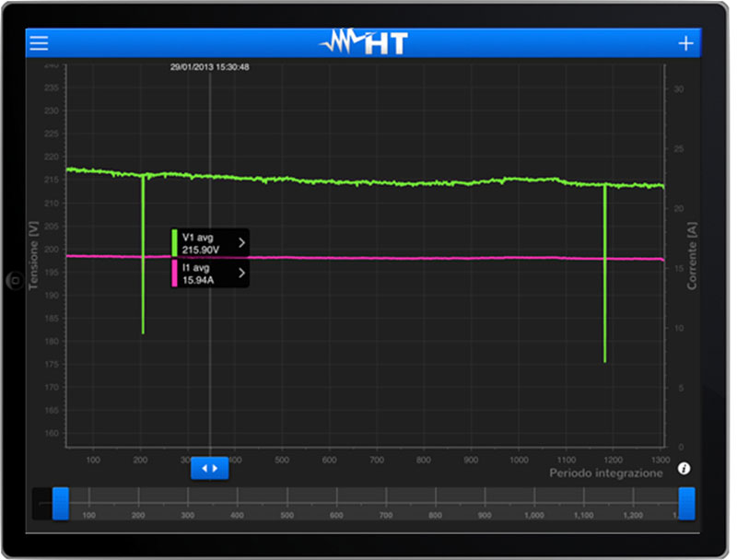
Task: Click the Periodo integrazione axis label
Action: [x=605, y=473]
